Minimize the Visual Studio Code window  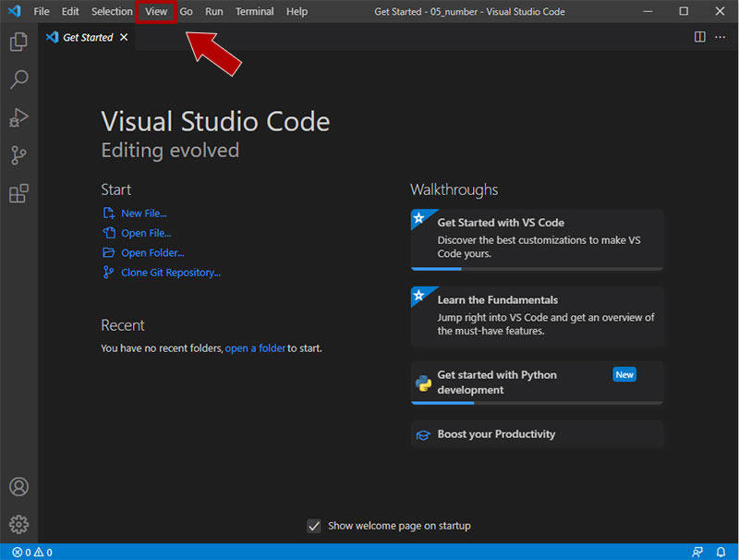(x=648, y=11)
